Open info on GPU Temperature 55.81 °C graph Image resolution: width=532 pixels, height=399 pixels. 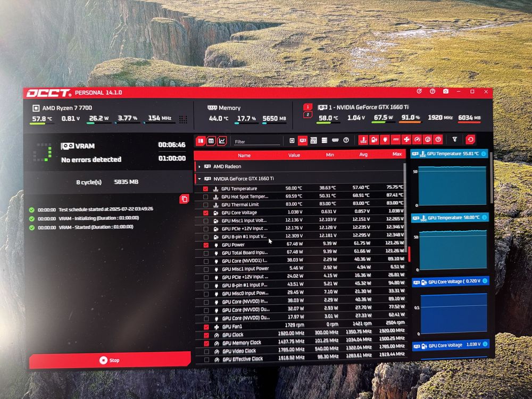coord(484,154)
